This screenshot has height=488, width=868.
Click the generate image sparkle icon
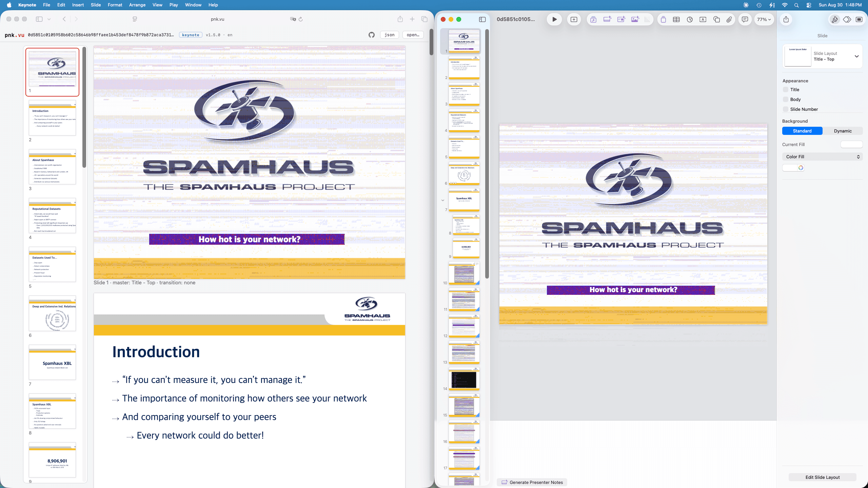tap(635, 19)
